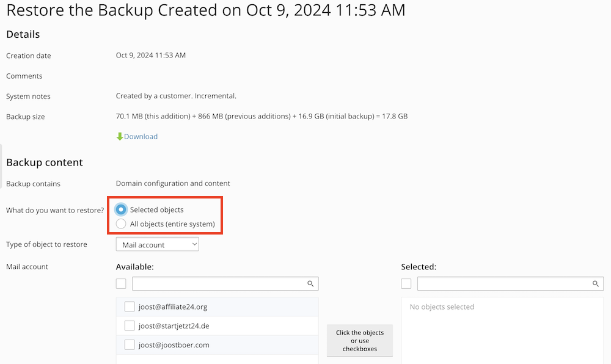Click the joost@startjetzt24.de address text

[174, 326]
